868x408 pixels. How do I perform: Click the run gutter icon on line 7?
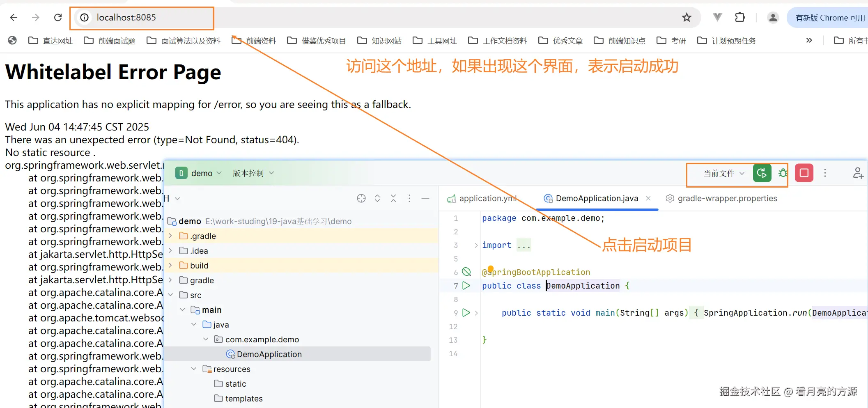[466, 286]
